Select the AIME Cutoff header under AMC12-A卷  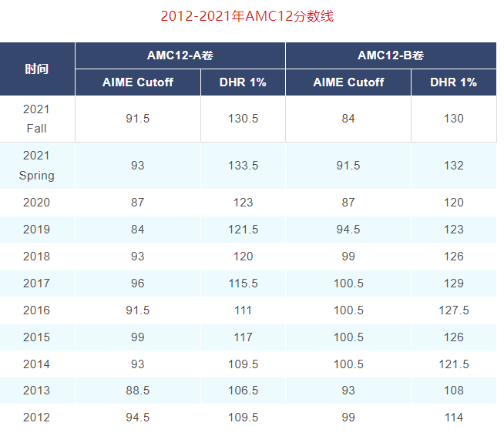click(x=138, y=82)
